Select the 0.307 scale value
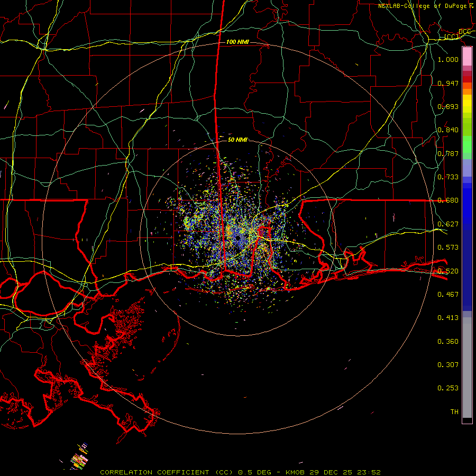 click(448, 364)
